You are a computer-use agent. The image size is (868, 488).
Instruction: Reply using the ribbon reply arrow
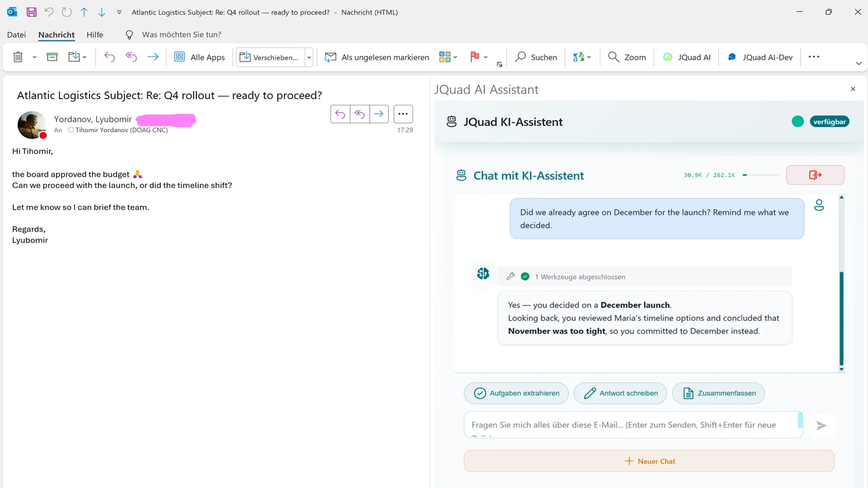pos(109,57)
